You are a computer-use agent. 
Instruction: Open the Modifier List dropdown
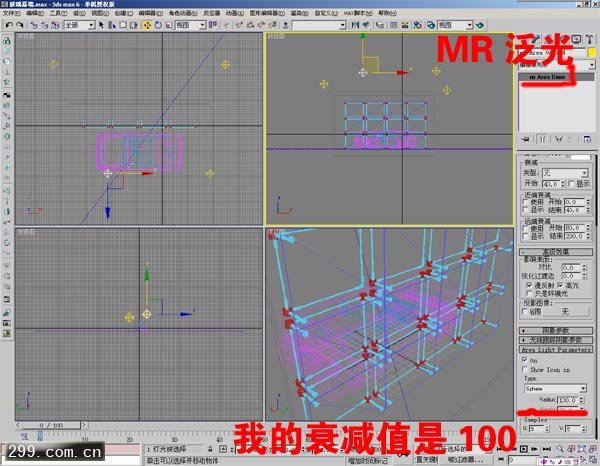(557, 65)
